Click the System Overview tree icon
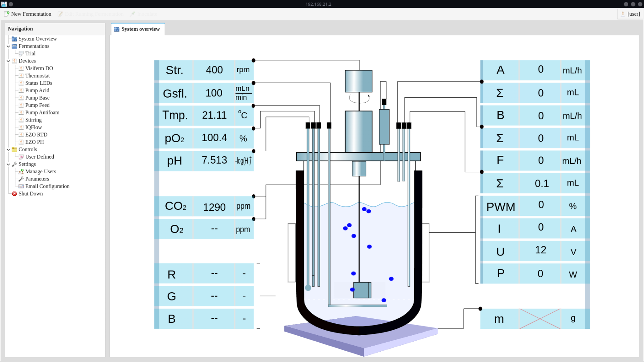 (14, 39)
